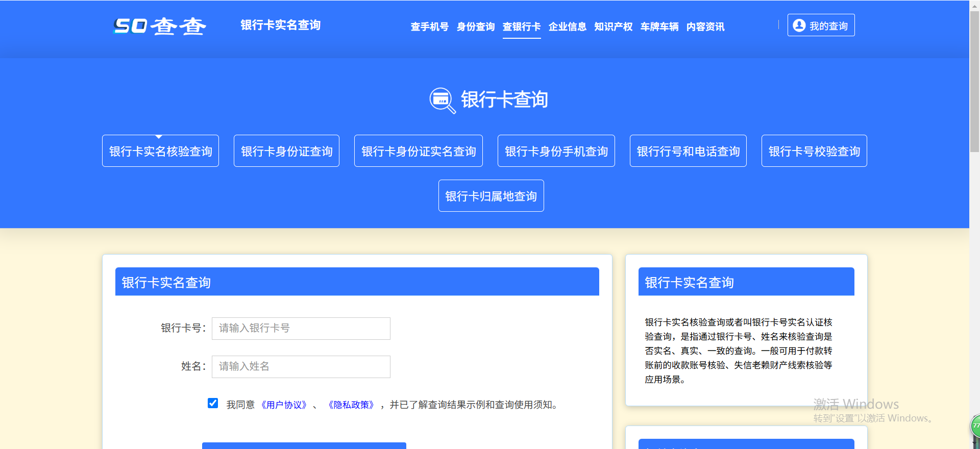Open the 查手机号 navigation menu

pos(429,27)
